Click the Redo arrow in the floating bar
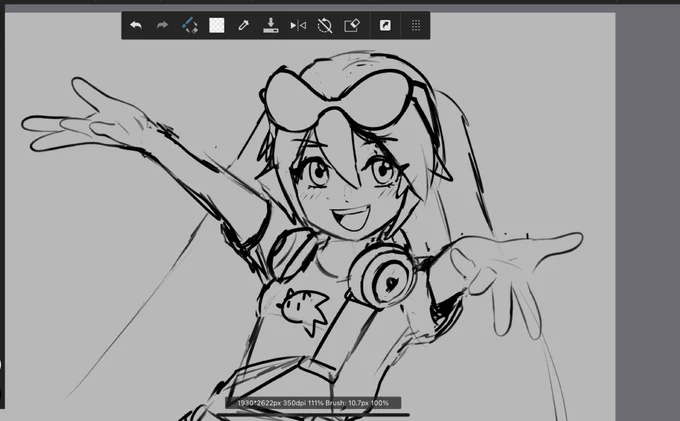 162,25
